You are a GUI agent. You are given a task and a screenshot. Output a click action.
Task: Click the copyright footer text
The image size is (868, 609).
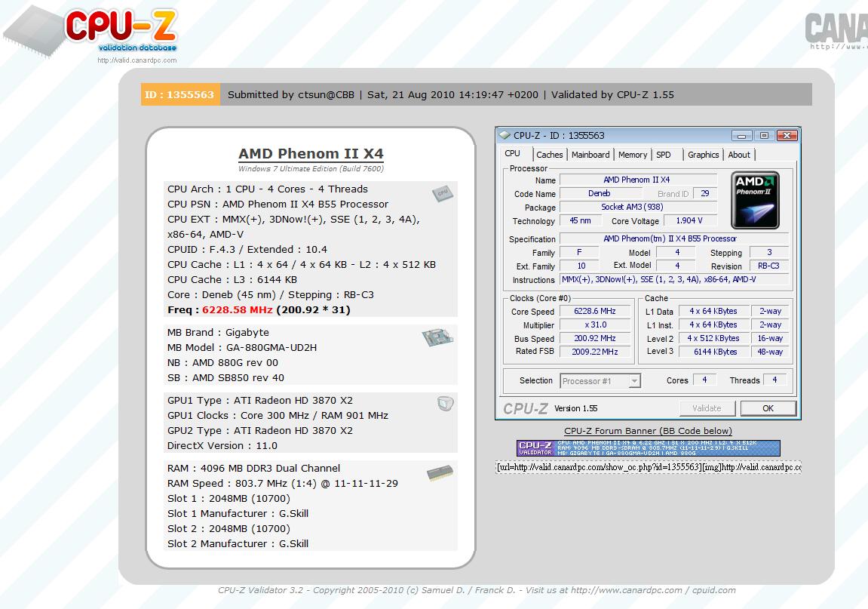477,590
